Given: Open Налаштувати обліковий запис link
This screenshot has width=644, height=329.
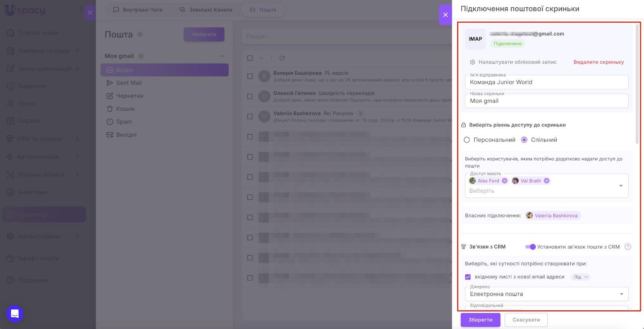Looking at the screenshot, I should click(x=518, y=62).
